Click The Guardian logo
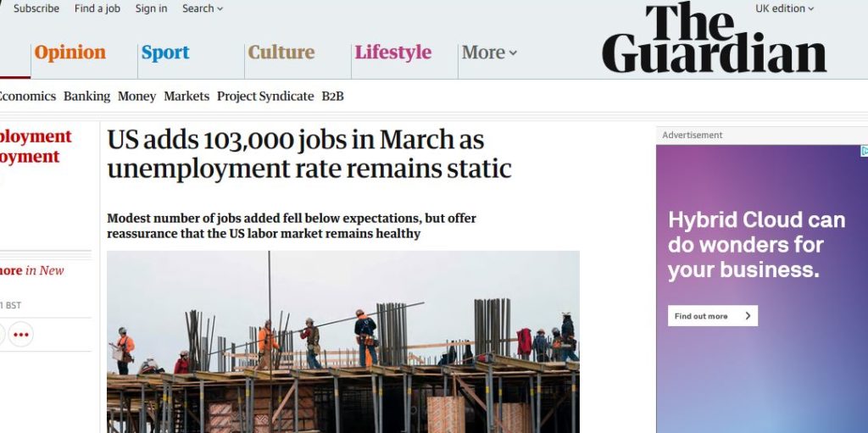The height and width of the screenshot is (433, 868). pyautogui.click(x=714, y=38)
